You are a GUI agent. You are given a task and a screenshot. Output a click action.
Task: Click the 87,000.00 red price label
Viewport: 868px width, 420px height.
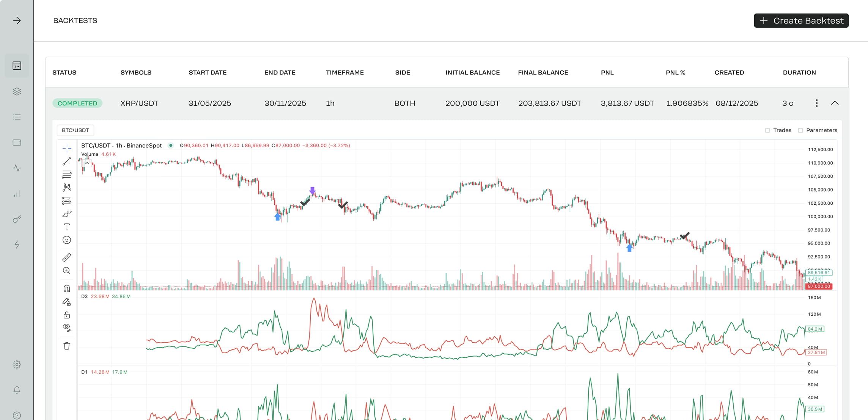819,287
